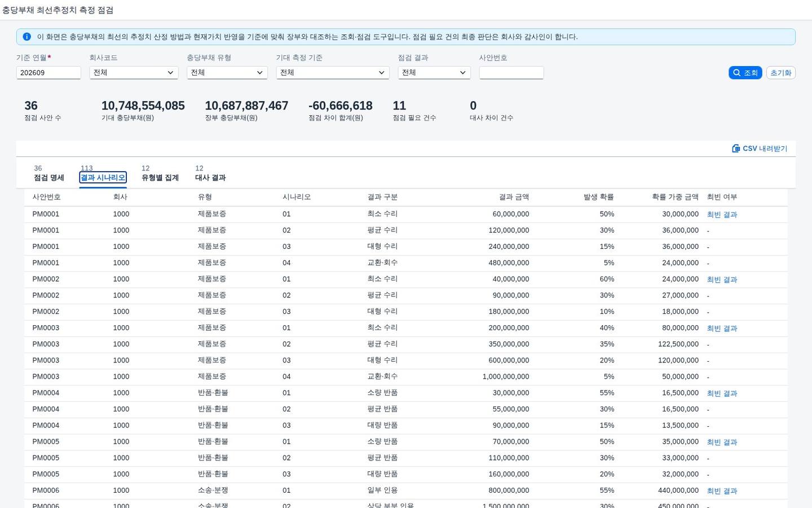Image resolution: width=812 pixels, height=508 pixels.
Task: Focus the 사안번호 search field
Action: click(x=511, y=73)
